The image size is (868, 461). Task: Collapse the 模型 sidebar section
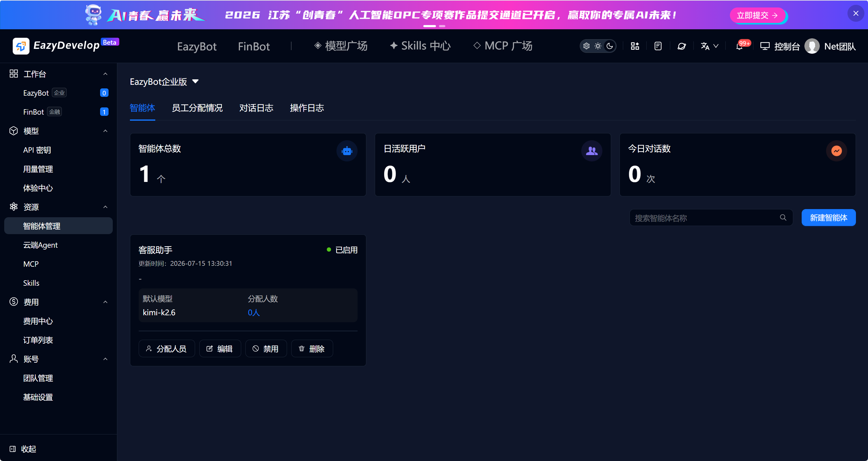[x=106, y=131]
